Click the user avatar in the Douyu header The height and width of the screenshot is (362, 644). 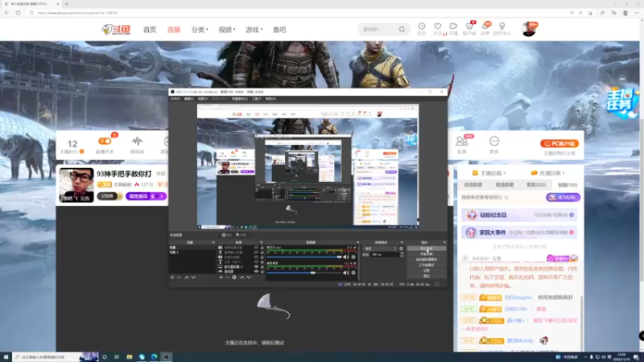click(529, 30)
